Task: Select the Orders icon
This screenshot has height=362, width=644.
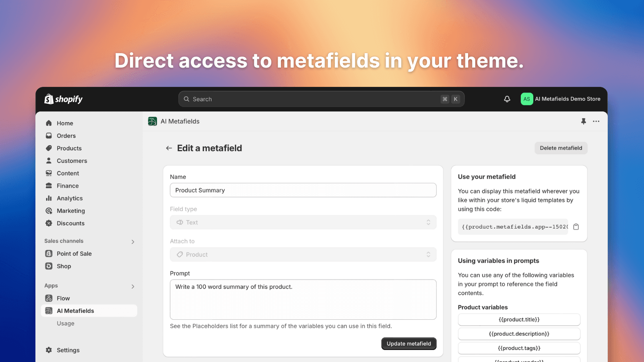Action: (49, 136)
